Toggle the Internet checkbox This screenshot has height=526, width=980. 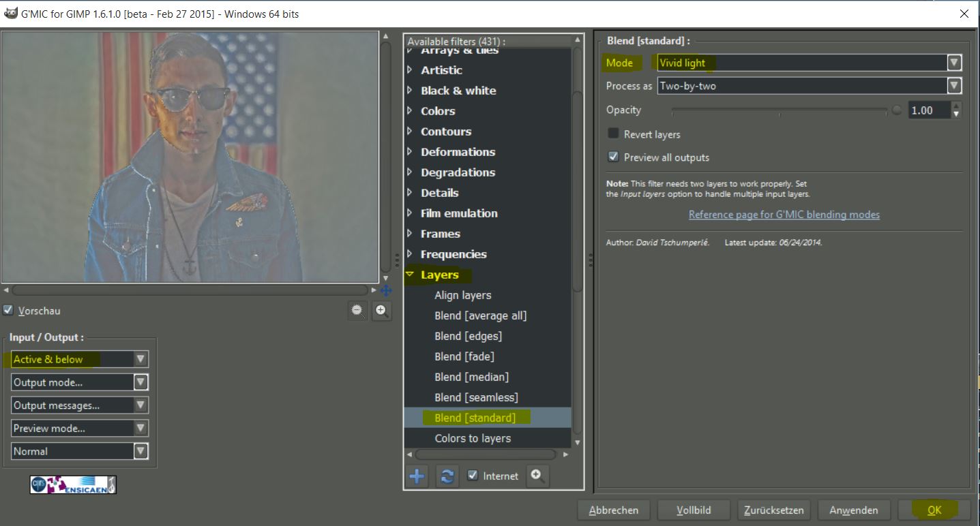click(x=473, y=476)
